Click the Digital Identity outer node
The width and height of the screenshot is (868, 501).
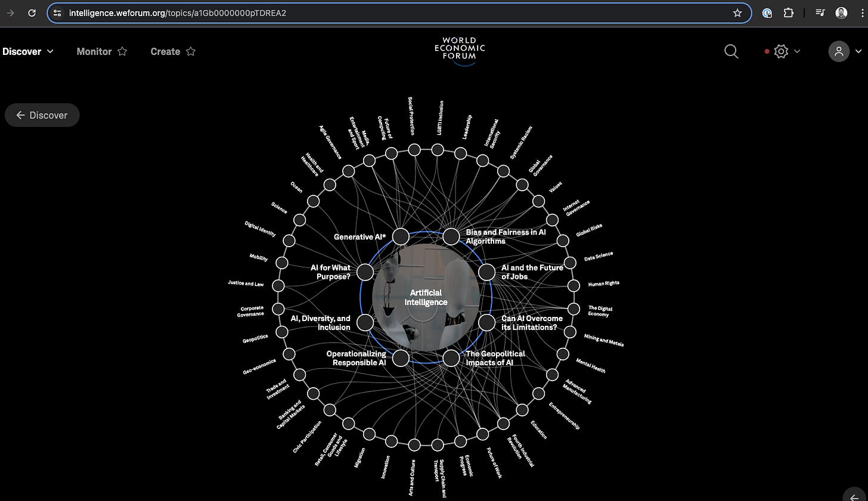tap(289, 241)
